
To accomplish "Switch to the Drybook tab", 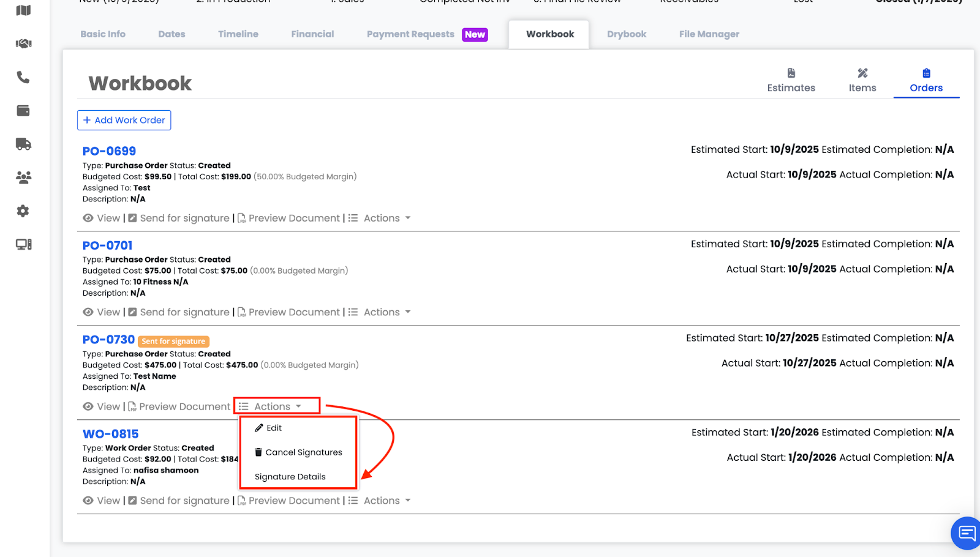I will pos(627,34).
